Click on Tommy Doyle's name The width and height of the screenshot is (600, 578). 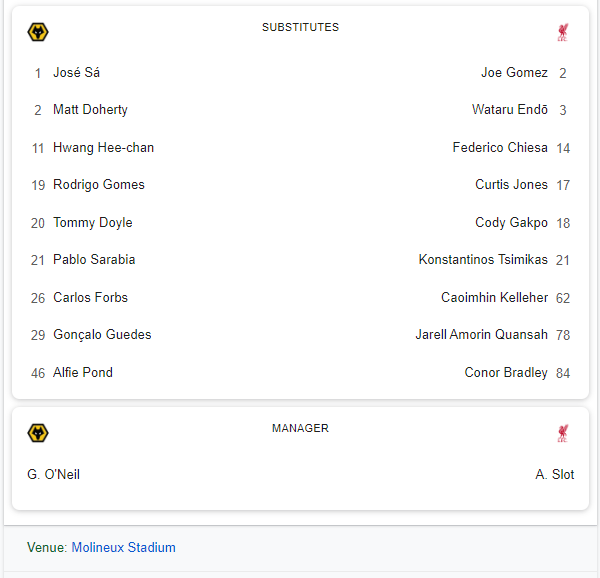pos(93,222)
